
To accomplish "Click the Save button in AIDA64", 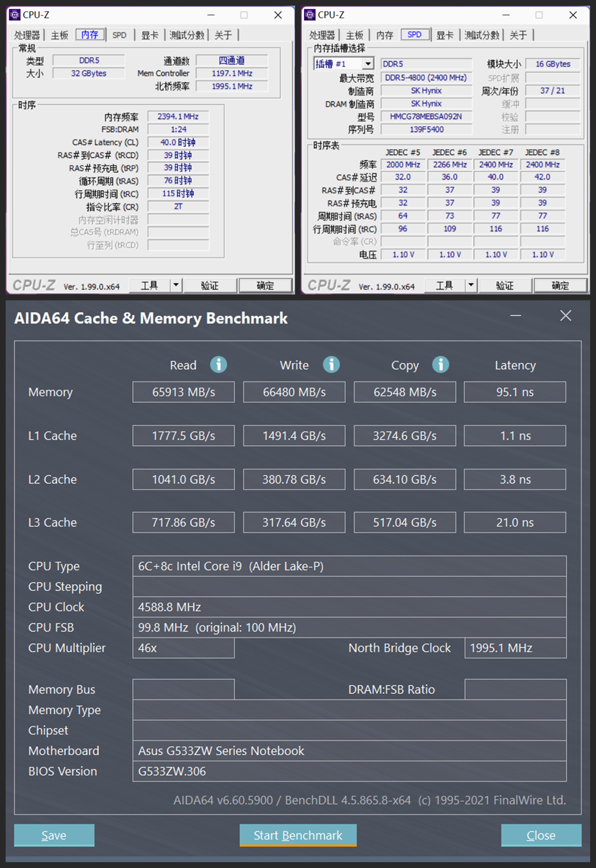I will click(54, 835).
